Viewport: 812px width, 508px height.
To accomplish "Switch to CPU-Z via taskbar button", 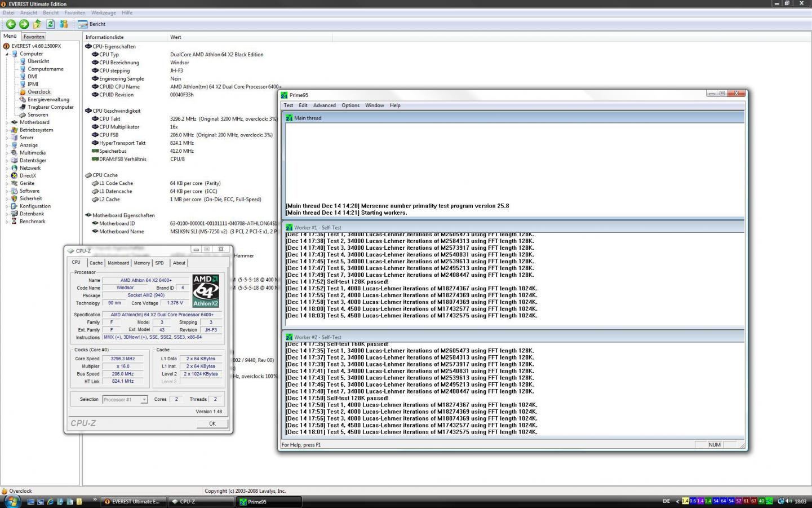I will coord(201,501).
